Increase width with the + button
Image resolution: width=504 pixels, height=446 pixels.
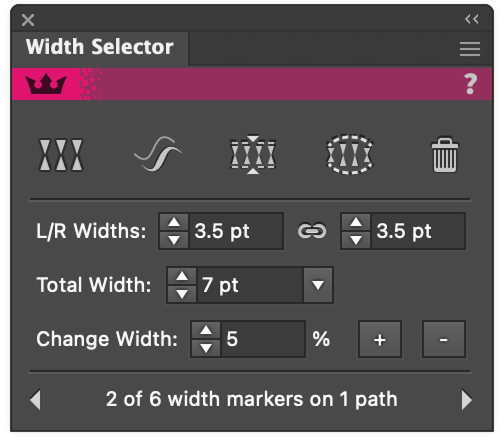pyautogui.click(x=379, y=338)
